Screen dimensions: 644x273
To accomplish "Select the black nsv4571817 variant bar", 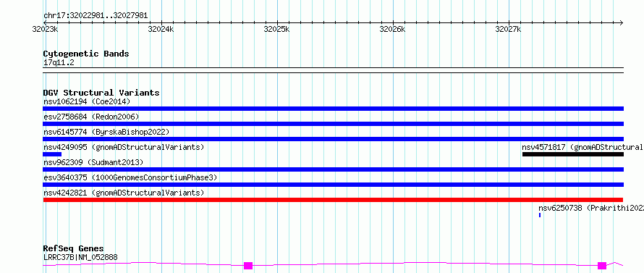I will (x=573, y=154).
